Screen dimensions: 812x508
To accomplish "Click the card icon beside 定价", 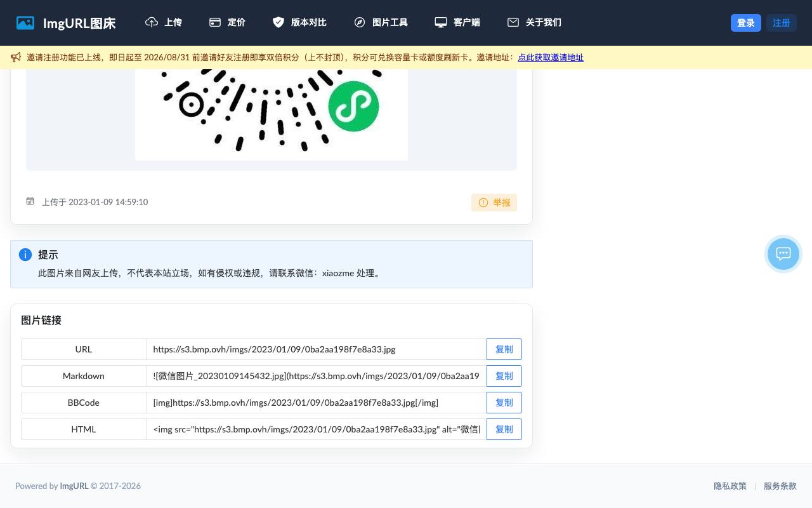I will point(215,22).
